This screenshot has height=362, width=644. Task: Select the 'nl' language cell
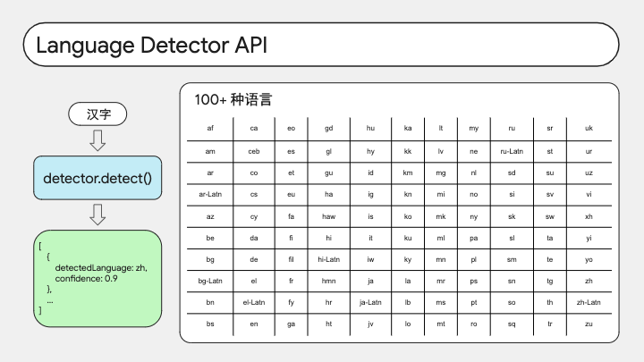point(473,173)
